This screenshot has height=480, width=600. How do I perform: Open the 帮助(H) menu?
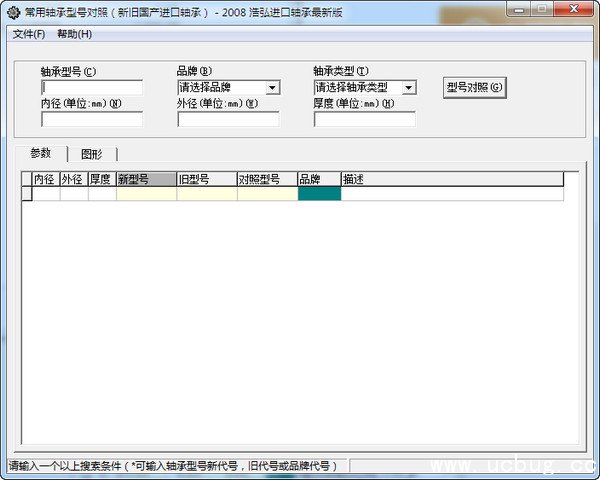coord(74,34)
